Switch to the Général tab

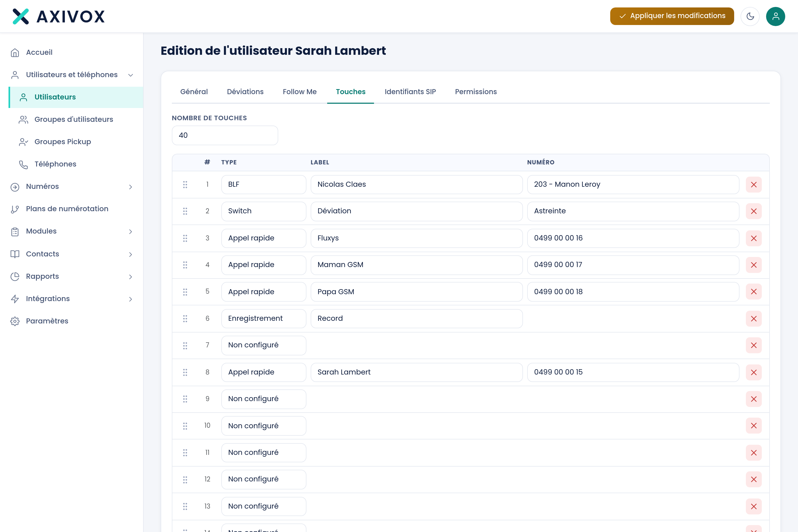point(194,92)
